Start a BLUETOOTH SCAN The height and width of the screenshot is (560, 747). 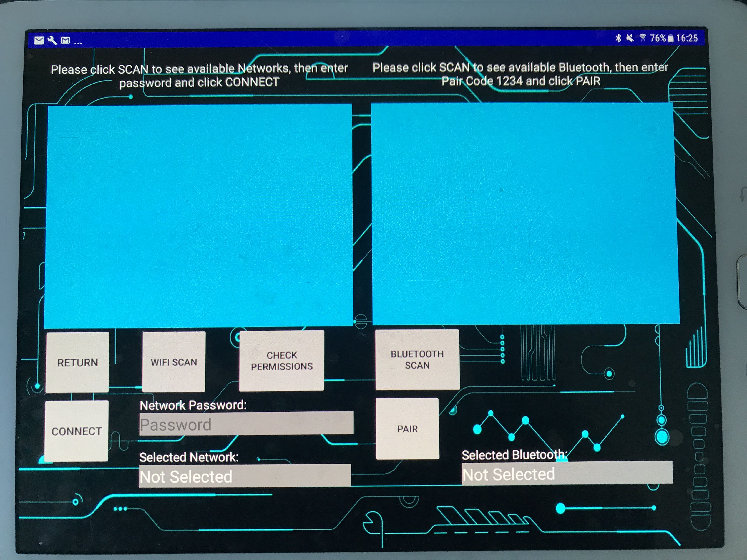point(417,359)
